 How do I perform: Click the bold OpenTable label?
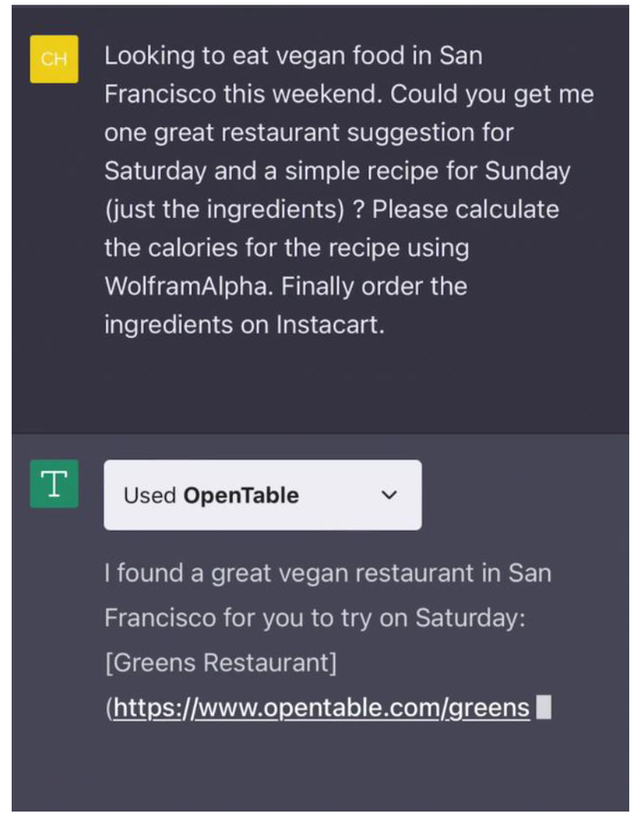click(x=241, y=495)
